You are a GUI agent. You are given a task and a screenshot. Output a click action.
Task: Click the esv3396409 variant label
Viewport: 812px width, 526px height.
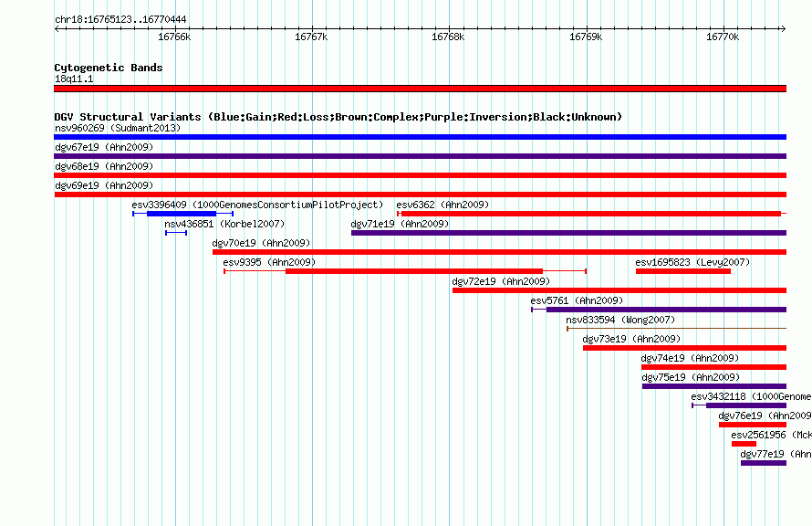257,205
